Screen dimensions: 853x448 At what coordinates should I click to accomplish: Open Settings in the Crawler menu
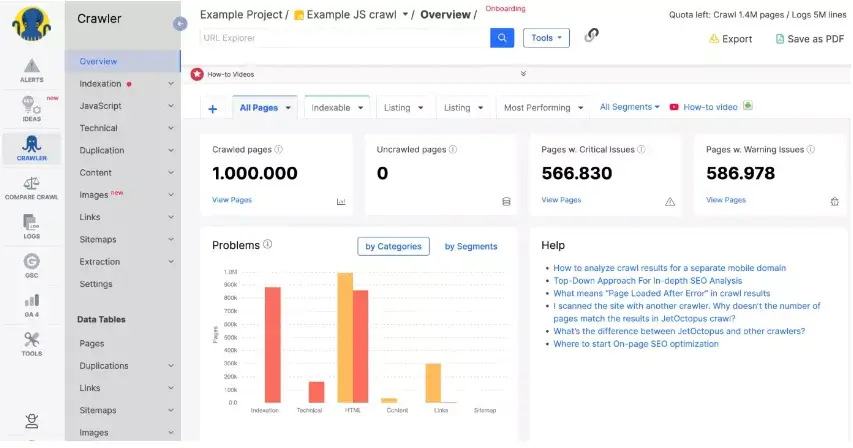point(96,284)
